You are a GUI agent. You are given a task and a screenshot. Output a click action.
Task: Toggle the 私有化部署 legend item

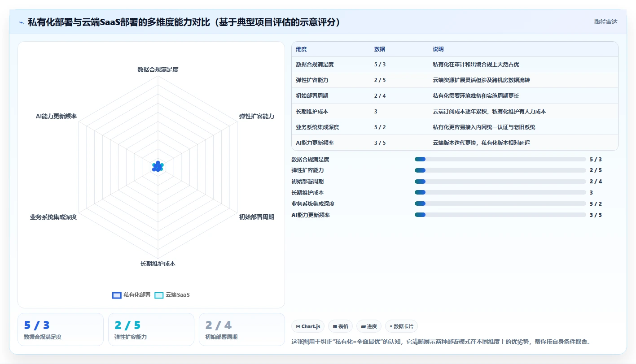(131, 295)
